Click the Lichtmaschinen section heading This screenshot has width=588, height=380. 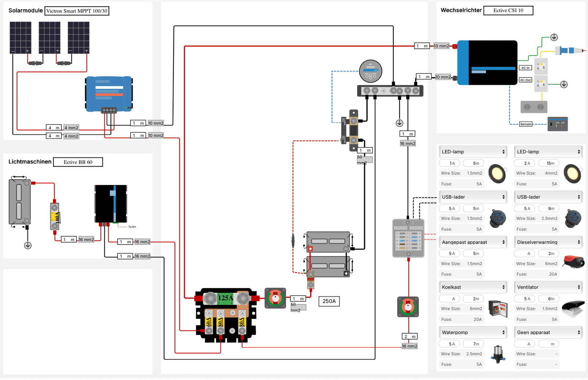(x=30, y=161)
